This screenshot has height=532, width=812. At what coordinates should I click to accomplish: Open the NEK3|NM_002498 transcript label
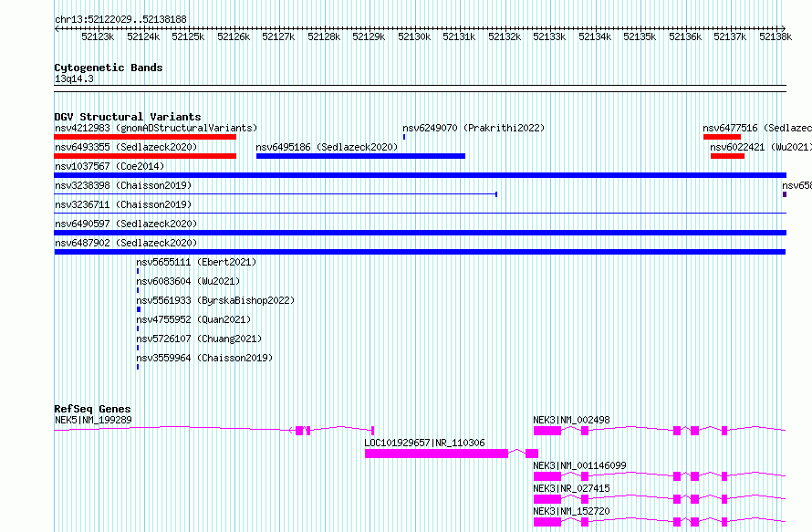coord(572,420)
